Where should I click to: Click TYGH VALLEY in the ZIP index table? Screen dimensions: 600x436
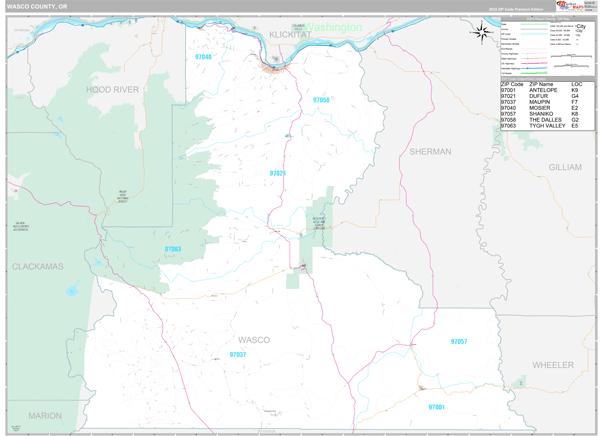pos(547,126)
